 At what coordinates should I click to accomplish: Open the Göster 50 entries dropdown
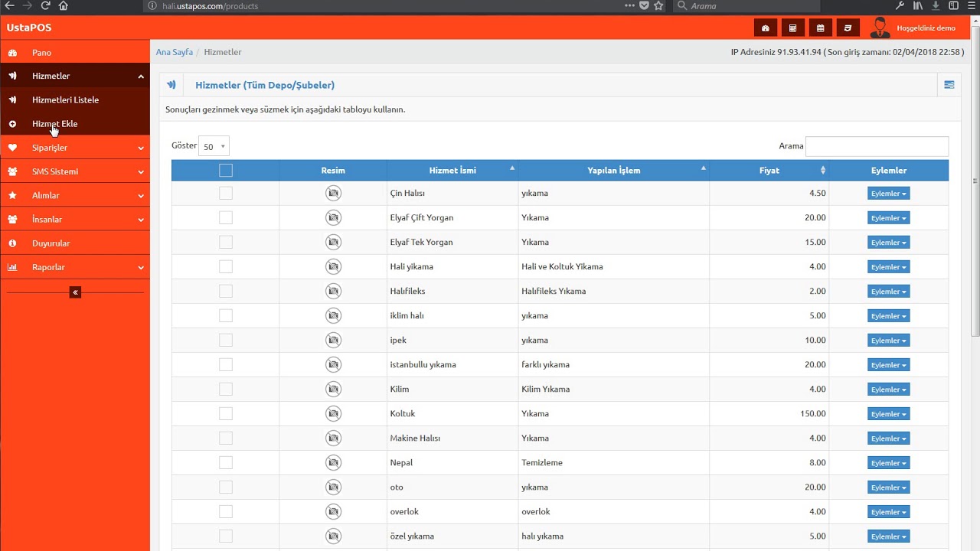point(214,146)
